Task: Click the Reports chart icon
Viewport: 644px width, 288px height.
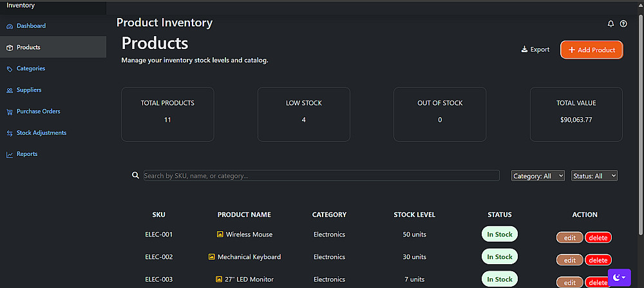Action: [9, 155]
